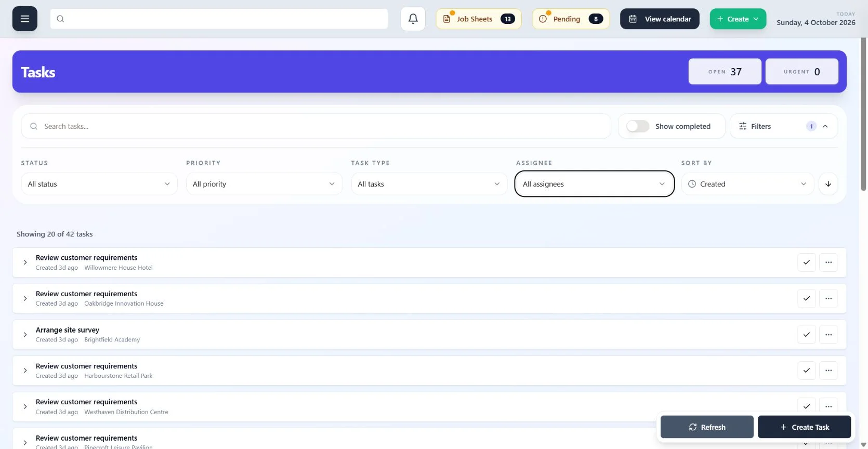This screenshot has width=868, height=449.
Task: Open more options for Willowmere House Hotel task
Action: coord(828,262)
